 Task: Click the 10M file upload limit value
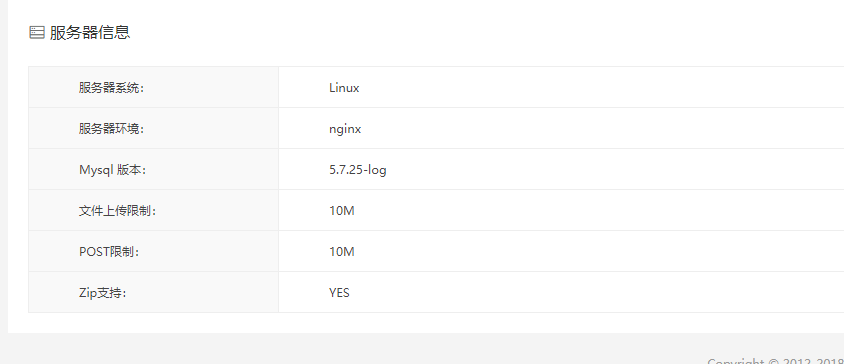coord(342,211)
